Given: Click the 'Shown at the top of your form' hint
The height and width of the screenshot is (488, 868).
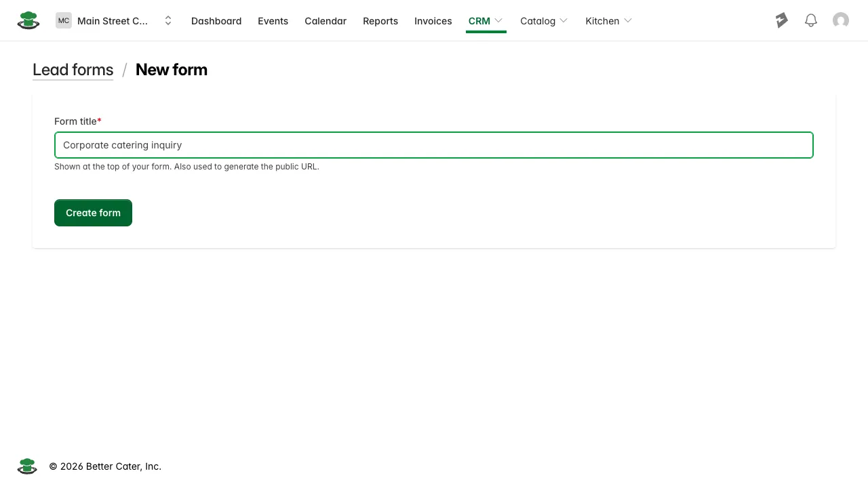Looking at the screenshot, I should point(186,167).
